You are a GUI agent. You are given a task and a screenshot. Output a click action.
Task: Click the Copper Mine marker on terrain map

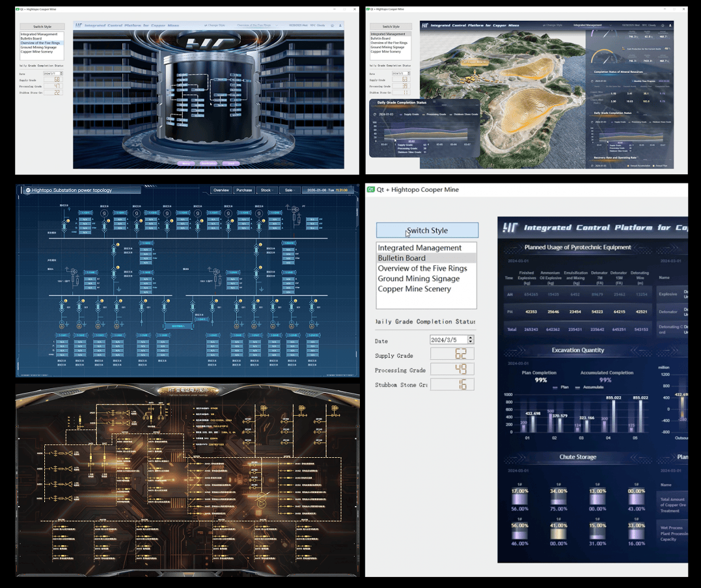tap(474, 62)
